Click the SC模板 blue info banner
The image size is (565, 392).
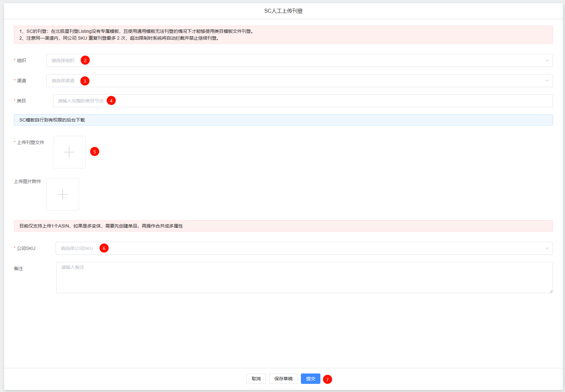(283, 120)
